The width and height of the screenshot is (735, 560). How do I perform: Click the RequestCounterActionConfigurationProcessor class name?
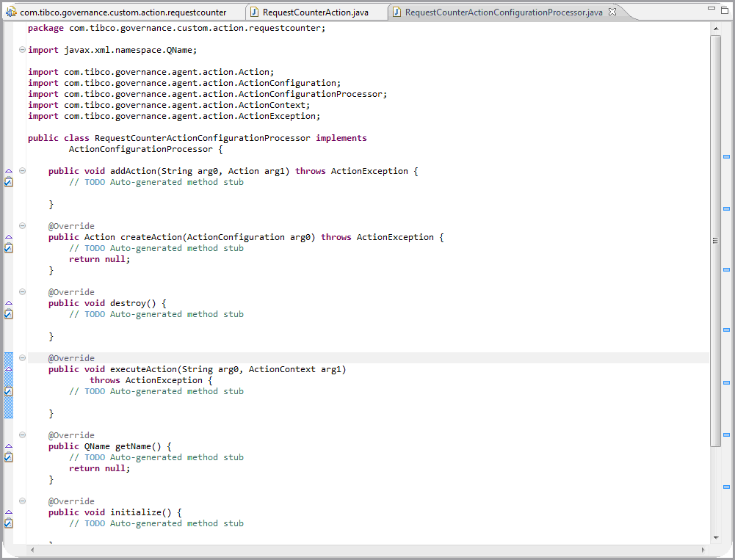point(203,138)
